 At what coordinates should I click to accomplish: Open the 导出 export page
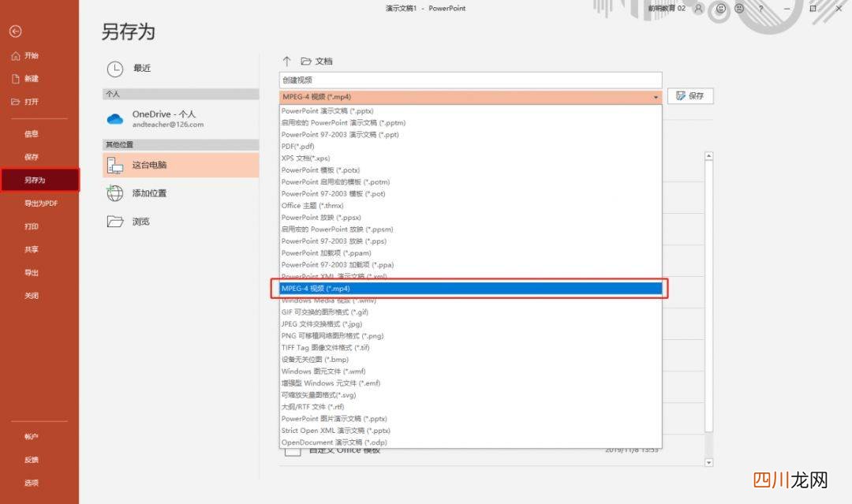[32, 273]
